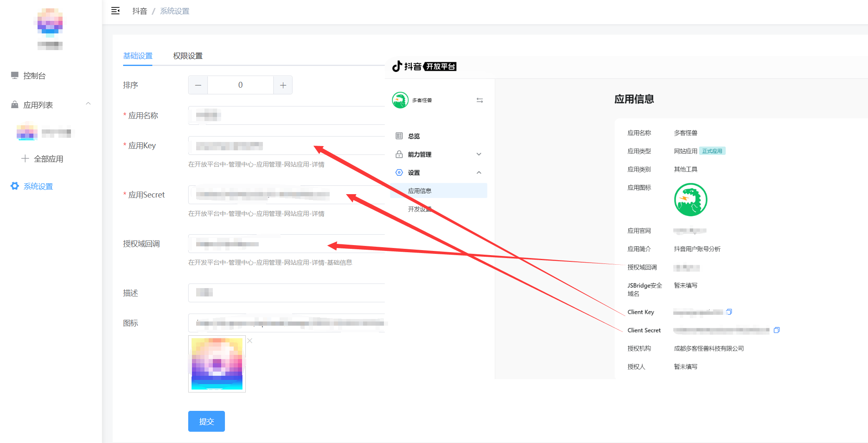Expand the 能力管理 menu chevron

coord(479,154)
